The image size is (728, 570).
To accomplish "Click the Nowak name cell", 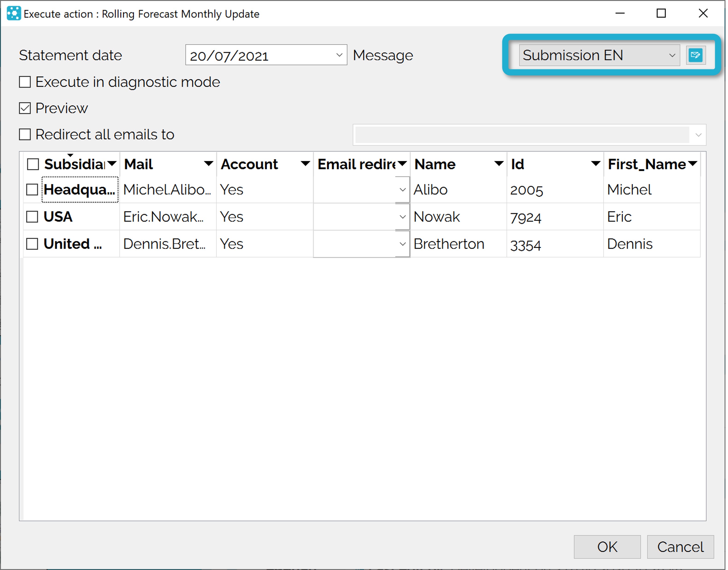I will (x=459, y=216).
